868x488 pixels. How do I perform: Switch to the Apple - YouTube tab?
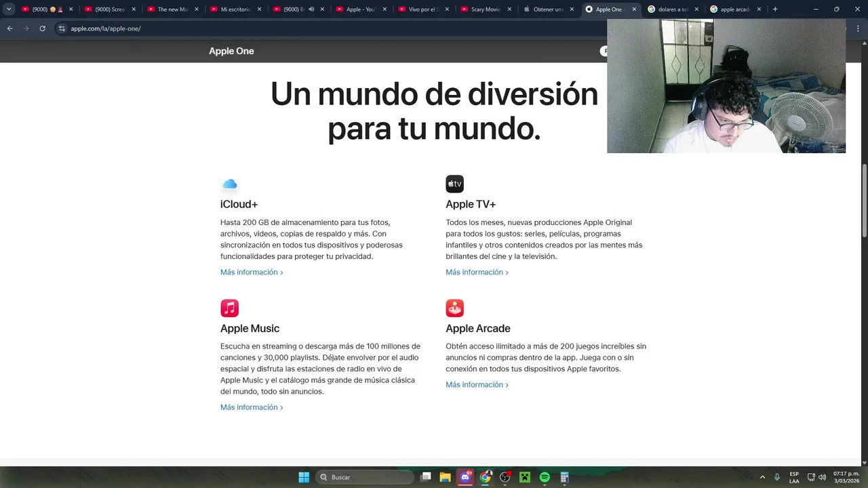point(361,9)
